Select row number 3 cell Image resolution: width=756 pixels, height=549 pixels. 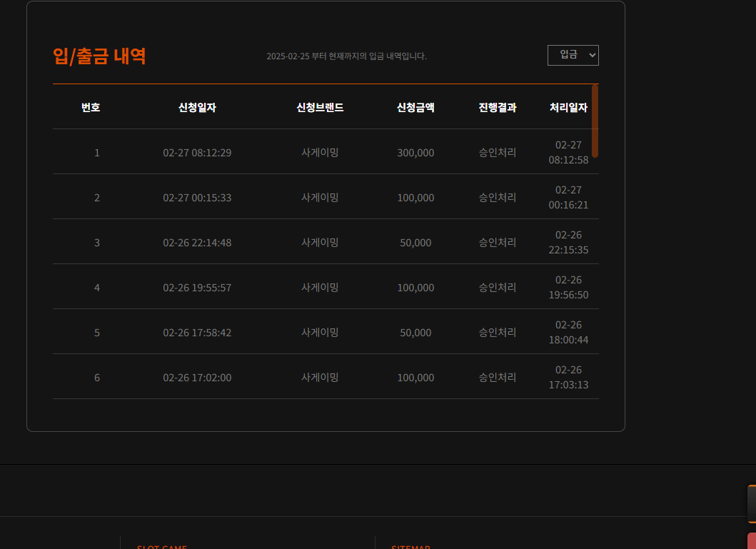pyautogui.click(x=97, y=243)
